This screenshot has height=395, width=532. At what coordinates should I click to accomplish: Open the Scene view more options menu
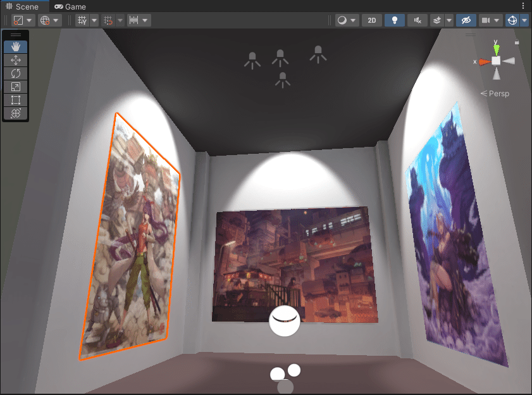pos(523,6)
